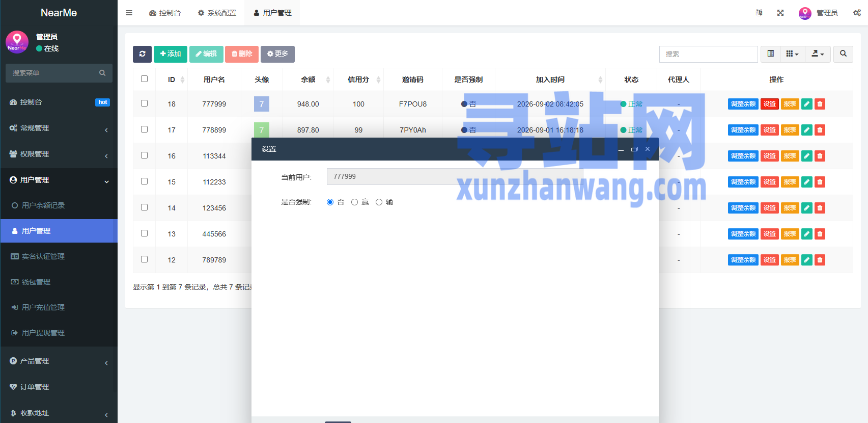Image resolution: width=868 pixels, height=423 pixels.
Task: Delete user 113344 with trash icon
Action: click(820, 156)
